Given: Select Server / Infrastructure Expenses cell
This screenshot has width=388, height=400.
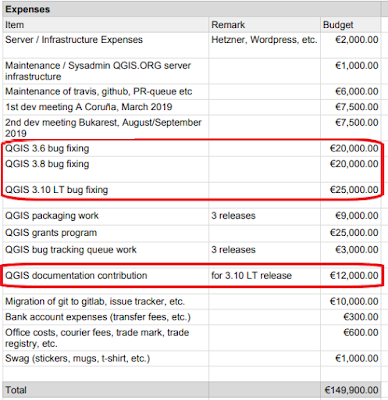Looking at the screenshot, I should point(106,45).
